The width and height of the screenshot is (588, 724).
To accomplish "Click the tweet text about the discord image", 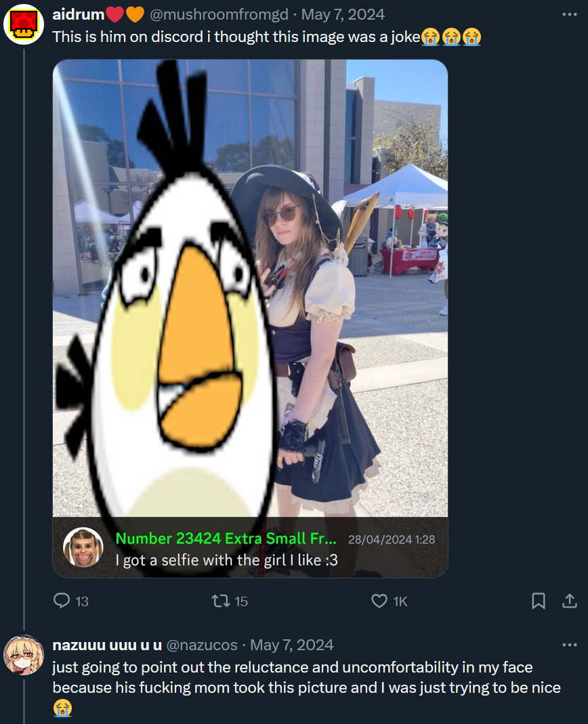I will pos(266,37).
